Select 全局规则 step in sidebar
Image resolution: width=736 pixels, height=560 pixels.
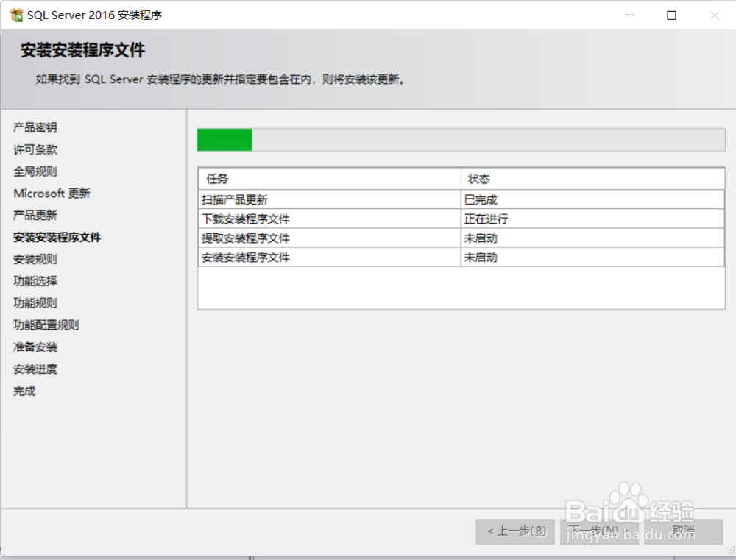tap(35, 171)
